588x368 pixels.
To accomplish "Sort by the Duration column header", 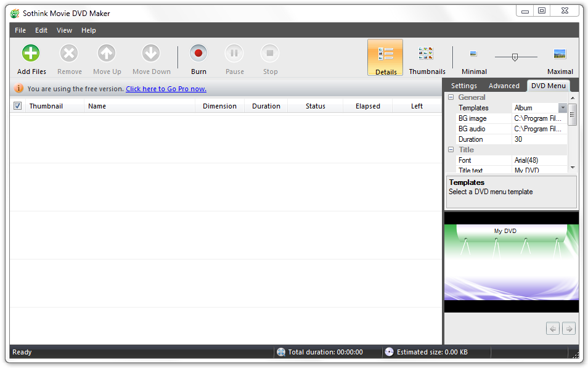I will click(266, 106).
